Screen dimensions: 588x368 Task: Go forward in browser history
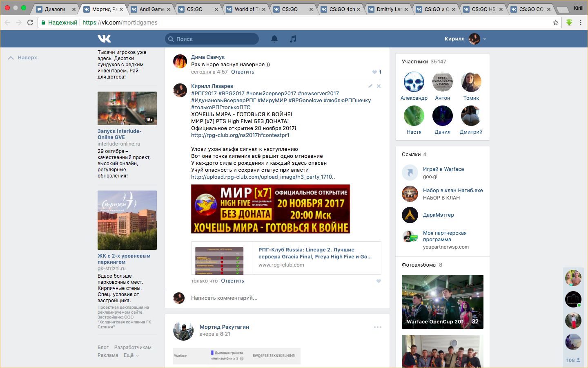[19, 22]
